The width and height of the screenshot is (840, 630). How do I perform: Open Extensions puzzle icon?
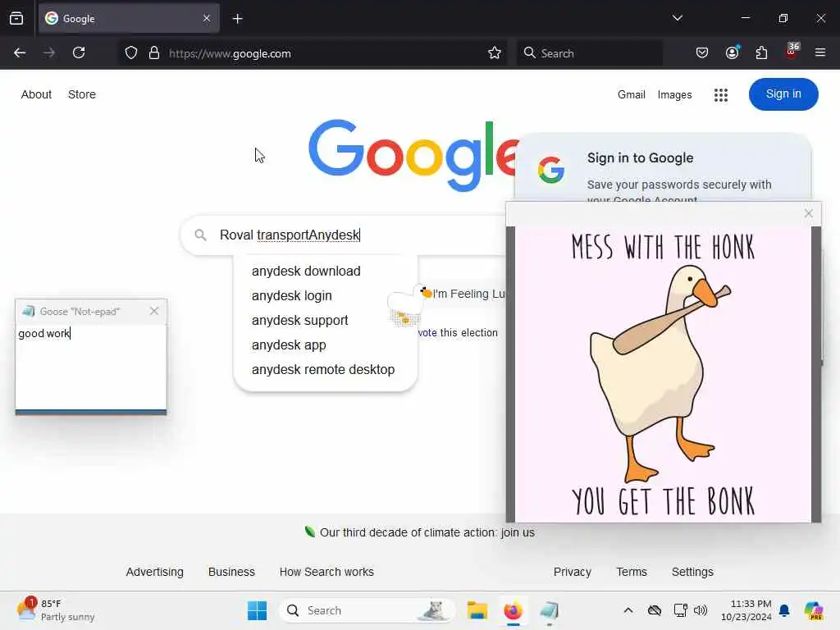pos(761,53)
